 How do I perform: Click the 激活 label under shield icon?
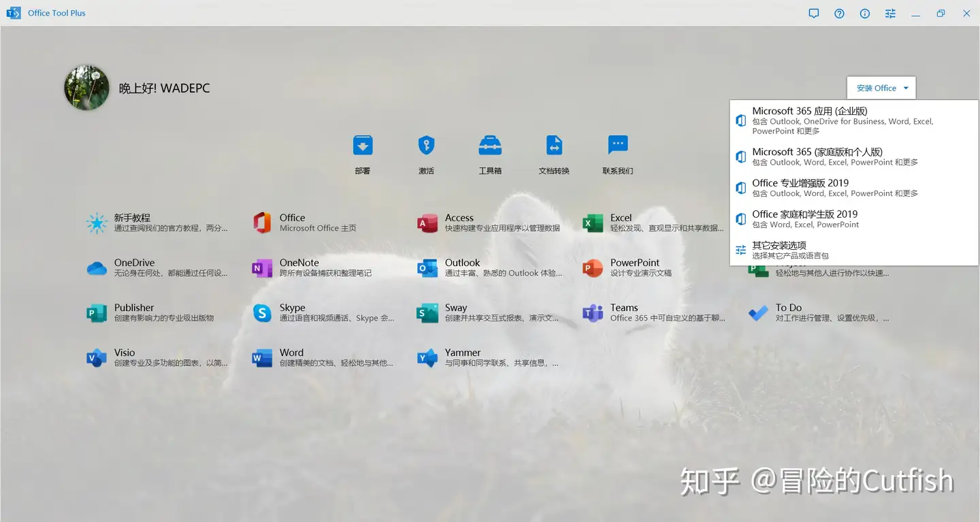pos(426,171)
